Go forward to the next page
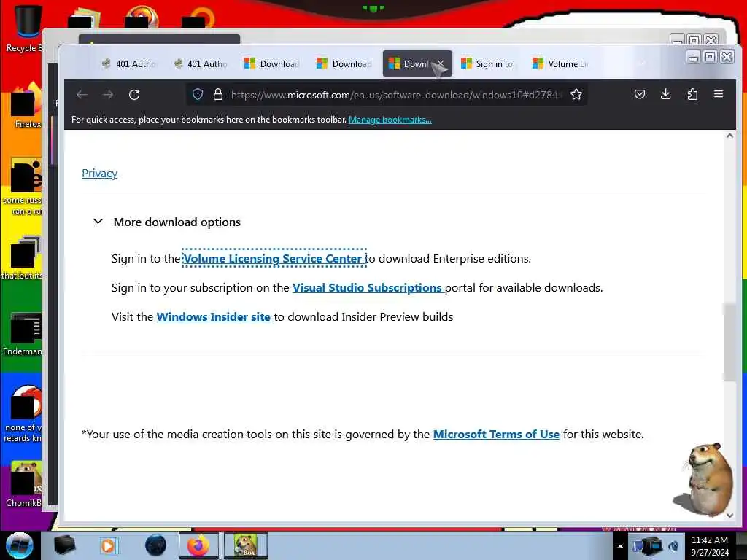Viewport: 747px width, 560px height. point(108,95)
